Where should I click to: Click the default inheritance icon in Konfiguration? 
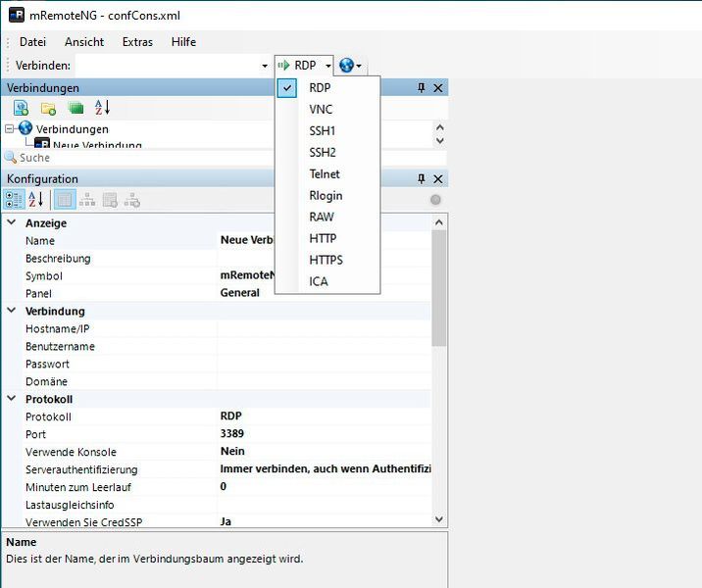(132, 200)
